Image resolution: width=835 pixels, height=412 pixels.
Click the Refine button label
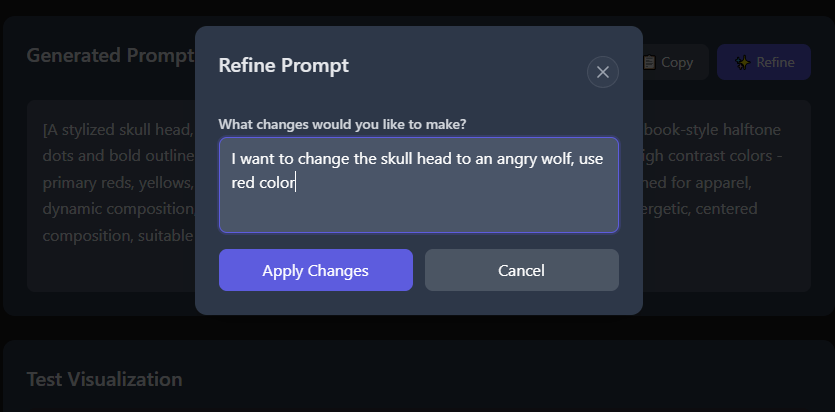(x=775, y=62)
